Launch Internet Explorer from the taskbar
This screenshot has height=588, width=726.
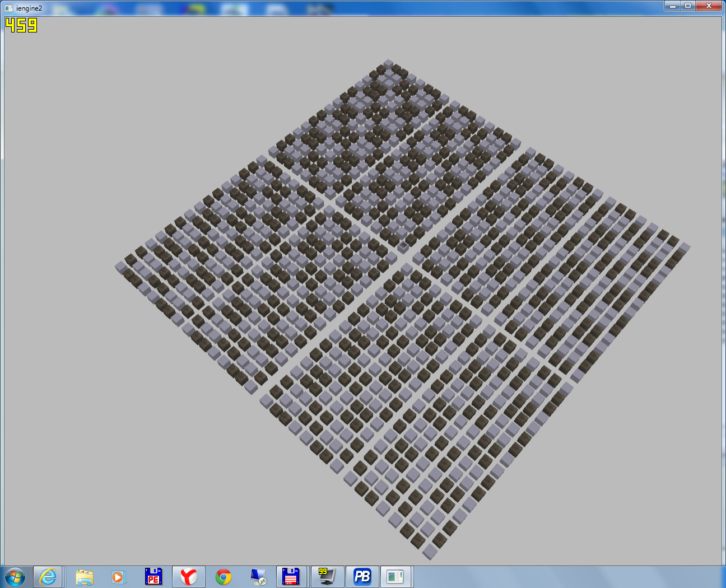pos(48,576)
